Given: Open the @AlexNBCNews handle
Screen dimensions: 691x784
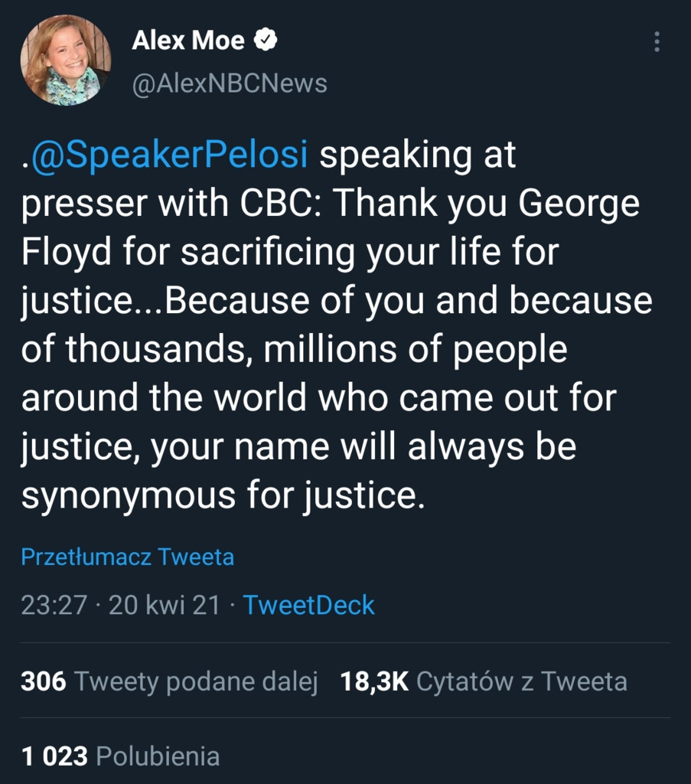Looking at the screenshot, I should tap(230, 83).
